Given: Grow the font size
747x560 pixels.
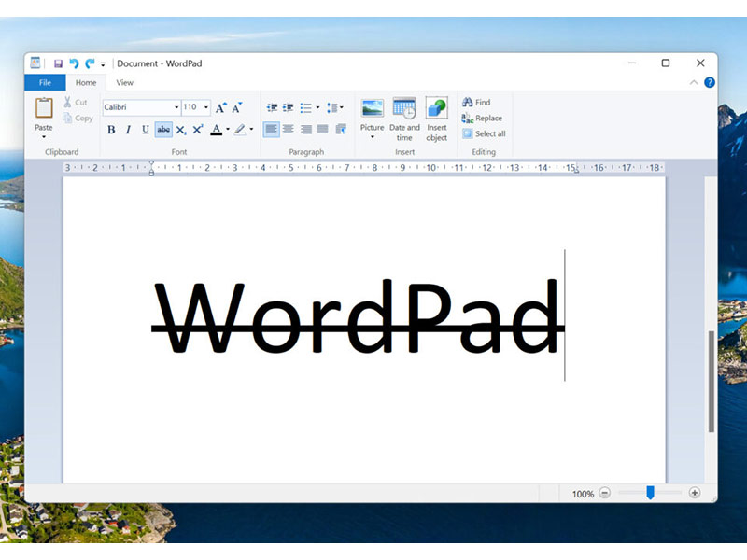Looking at the screenshot, I should pyautogui.click(x=220, y=107).
